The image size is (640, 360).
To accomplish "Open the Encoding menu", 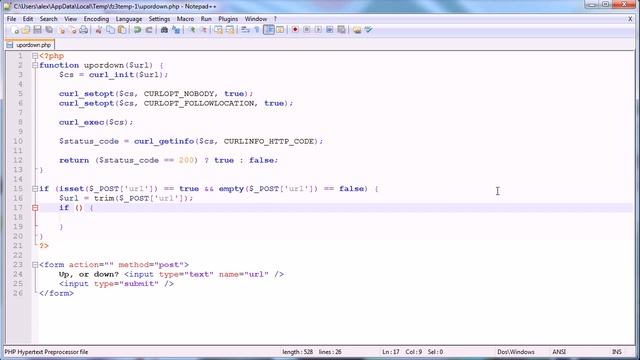I will coord(96,19).
